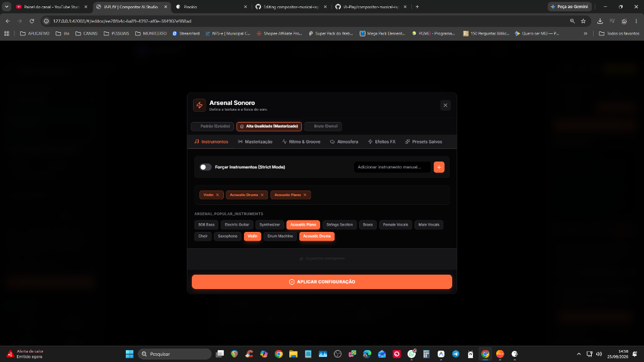Viewport: 644px width, 362px height.
Task: Click the orange plus add-instrument button
Action: pyautogui.click(x=438, y=167)
